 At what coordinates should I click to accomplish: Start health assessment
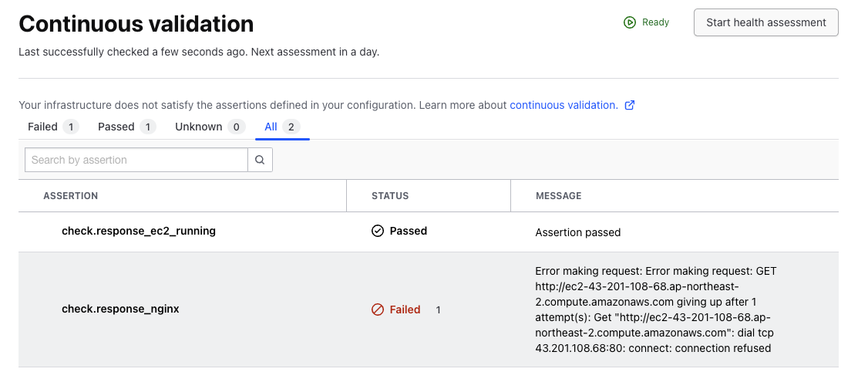point(765,22)
